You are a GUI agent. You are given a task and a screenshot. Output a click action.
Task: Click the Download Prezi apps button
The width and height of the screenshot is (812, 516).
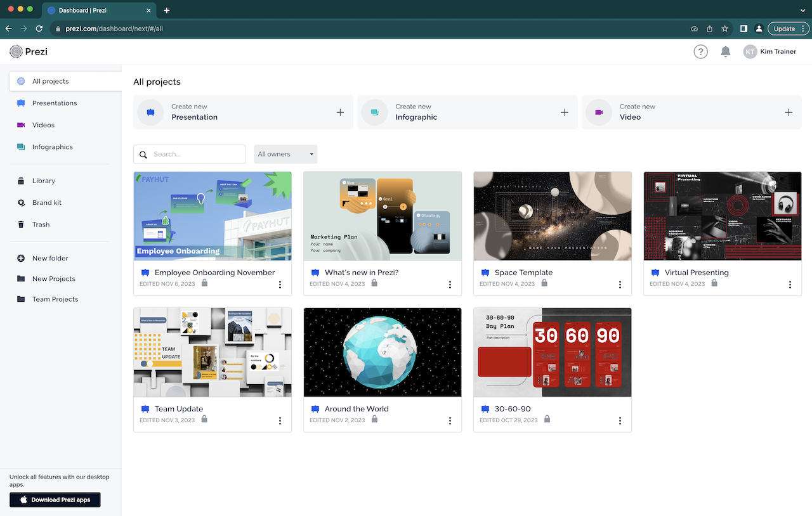tap(55, 500)
